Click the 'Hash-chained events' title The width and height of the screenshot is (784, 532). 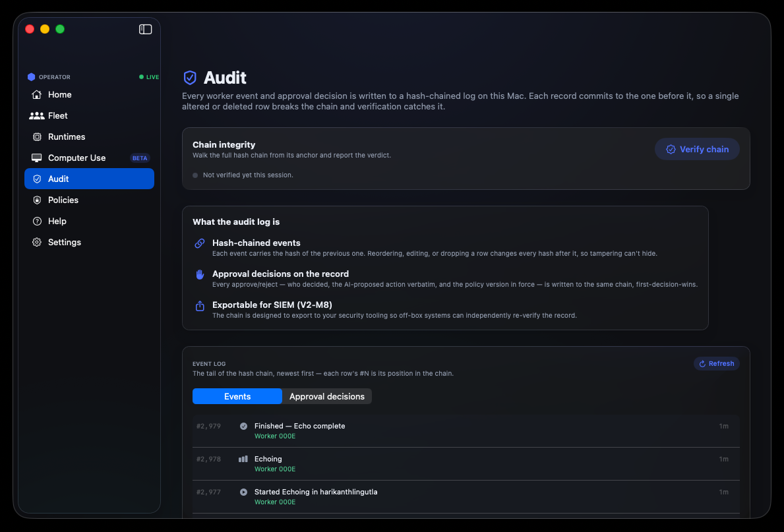(256, 243)
